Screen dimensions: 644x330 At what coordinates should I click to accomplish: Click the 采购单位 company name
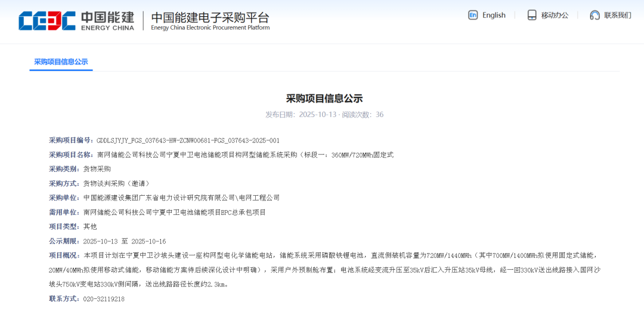181,198
